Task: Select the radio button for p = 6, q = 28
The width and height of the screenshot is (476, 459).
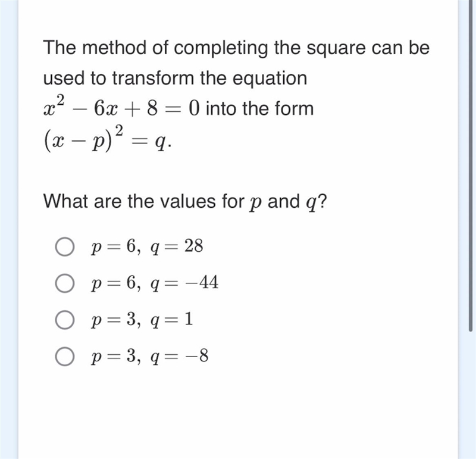Action: click(x=65, y=246)
